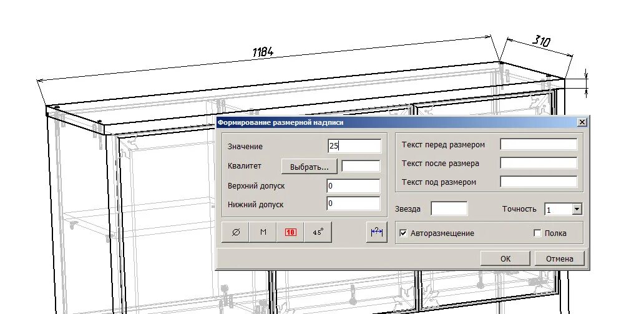This screenshot has width=644, height=314.
Task: Insert the 45° chamfer symbol
Action: 318,232
